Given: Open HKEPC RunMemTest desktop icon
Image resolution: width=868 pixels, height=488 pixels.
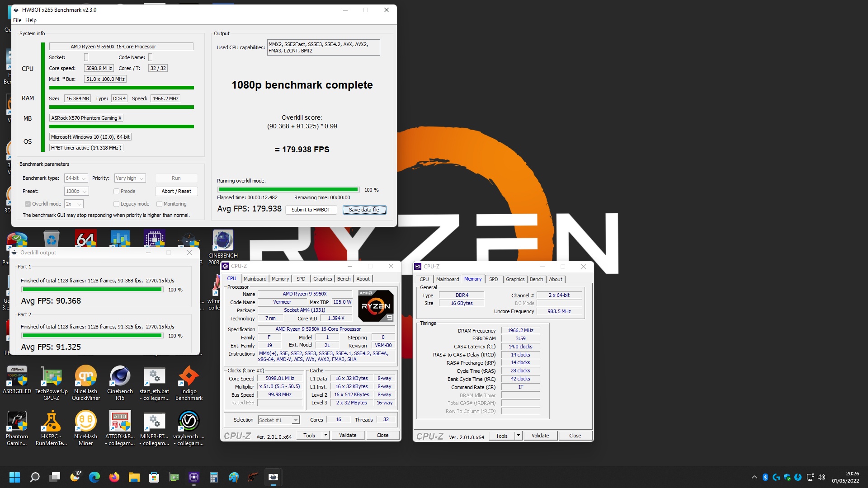Looking at the screenshot, I should pos(52,428).
